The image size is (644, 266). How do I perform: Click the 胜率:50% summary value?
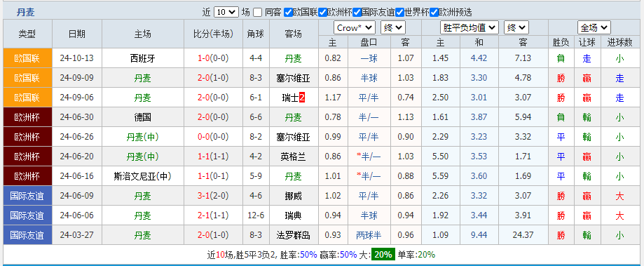coord(299,255)
